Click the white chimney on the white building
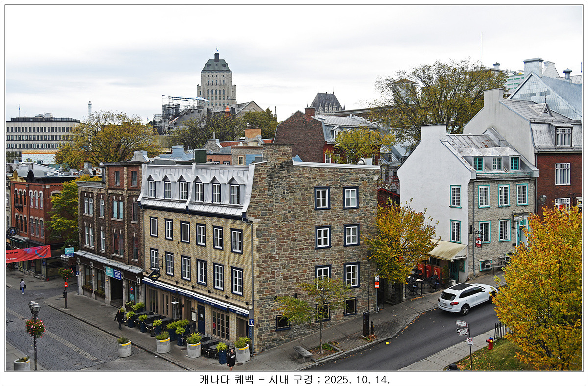Image resolution: width=588 pixels, height=386 pixels. 433,132
